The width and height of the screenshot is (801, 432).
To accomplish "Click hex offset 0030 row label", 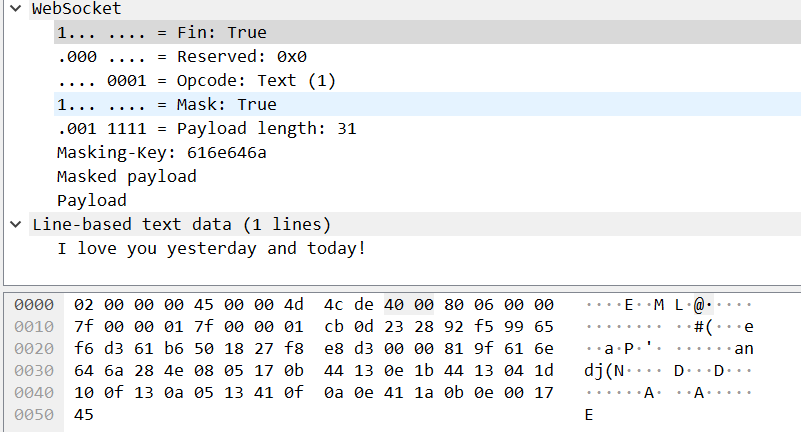I will [34, 370].
